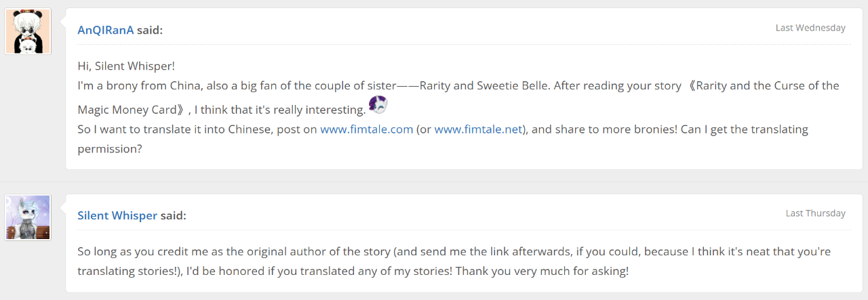868x300 pixels.
Task: Visit the www.fimtale.com link
Action: click(366, 129)
